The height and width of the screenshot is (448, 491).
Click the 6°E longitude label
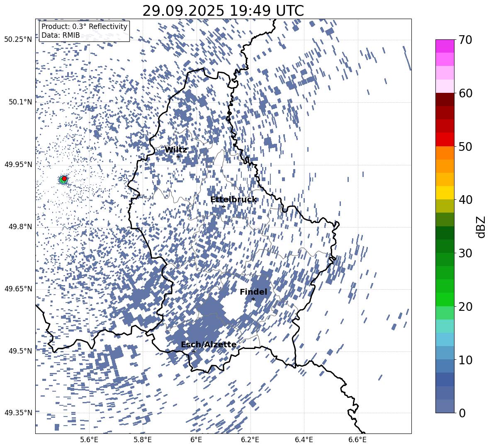pos(196,440)
